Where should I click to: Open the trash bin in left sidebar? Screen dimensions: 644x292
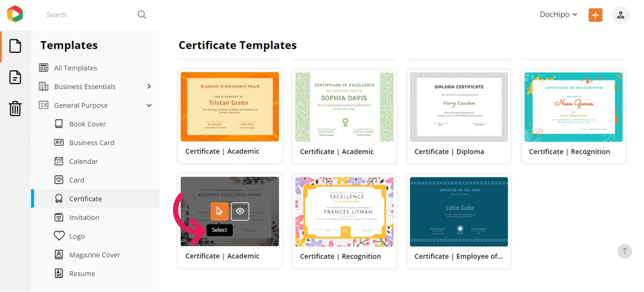15,108
